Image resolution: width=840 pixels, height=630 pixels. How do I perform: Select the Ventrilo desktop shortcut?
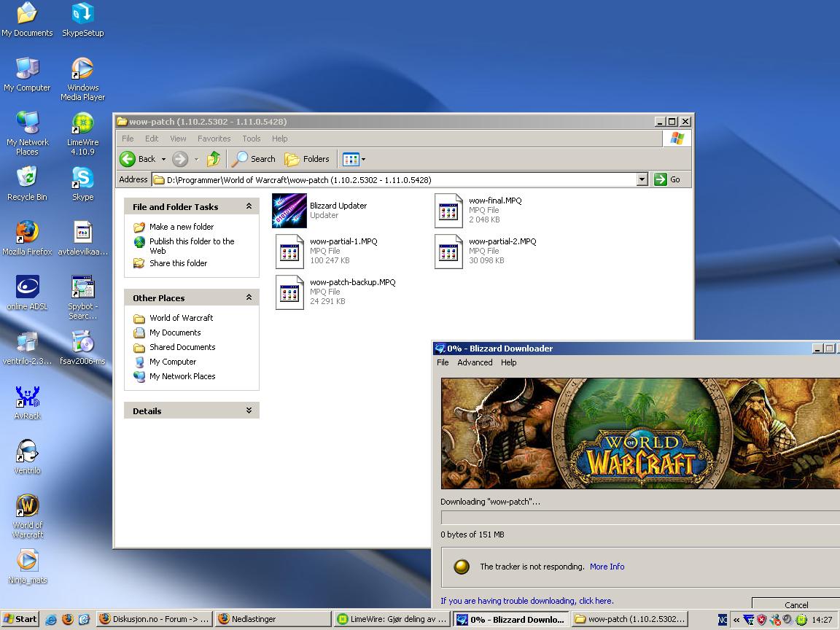[27, 457]
